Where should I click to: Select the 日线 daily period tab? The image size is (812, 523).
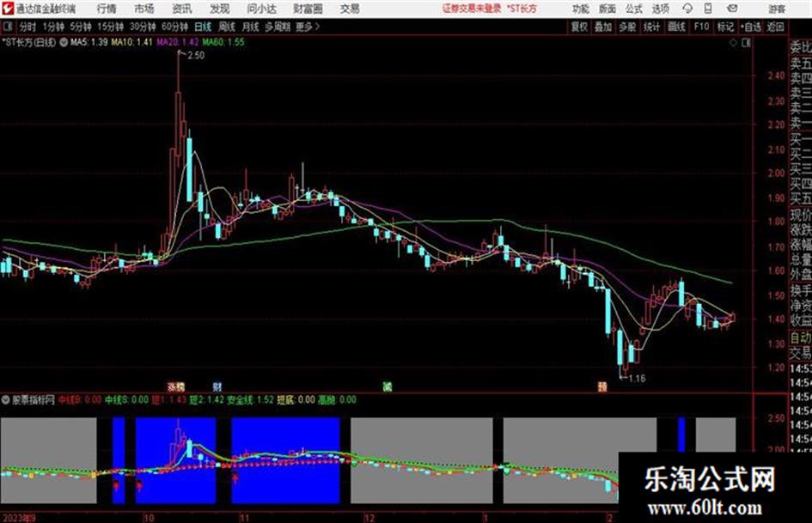(x=203, y=27)
